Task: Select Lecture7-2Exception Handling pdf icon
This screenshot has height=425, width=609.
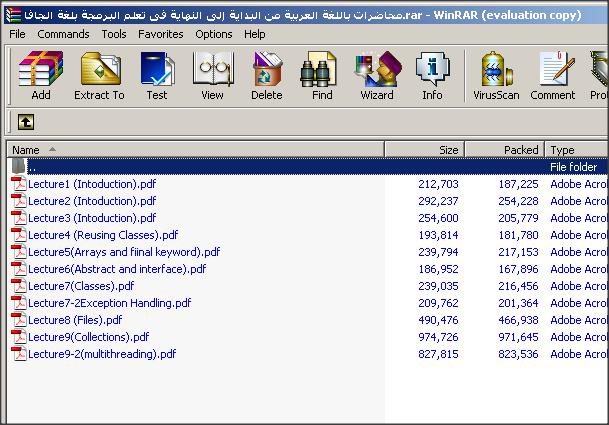Action: pyautogui.click(x=19, y=303)
